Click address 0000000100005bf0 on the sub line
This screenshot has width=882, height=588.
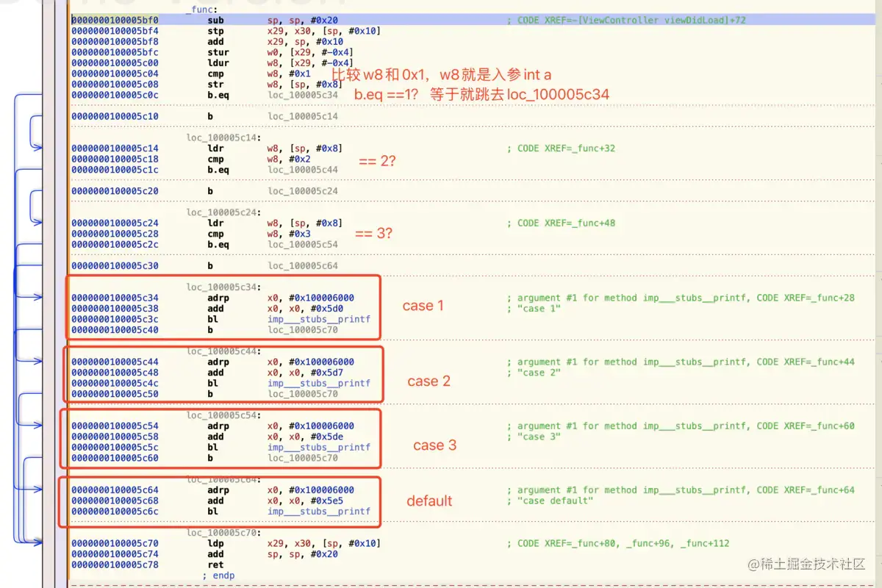click(115, 21)
